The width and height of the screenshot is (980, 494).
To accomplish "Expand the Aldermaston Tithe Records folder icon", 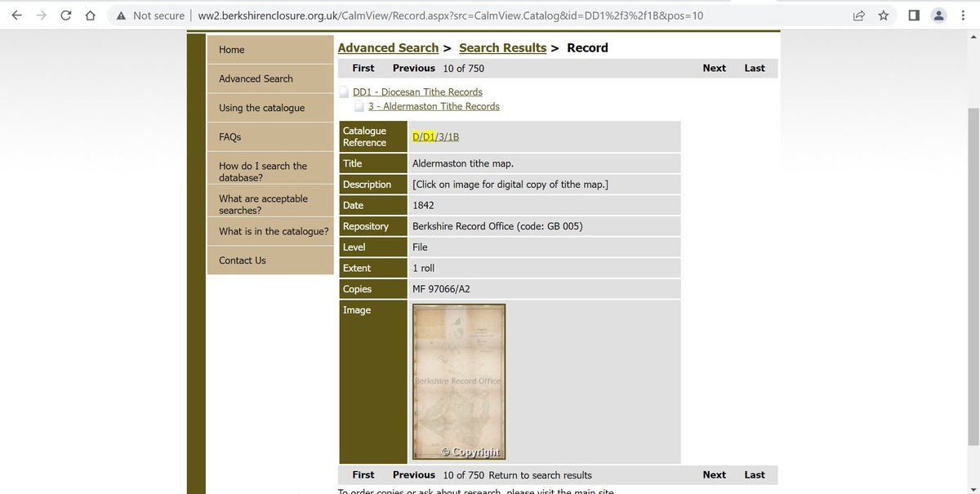I will pos(359,105).
